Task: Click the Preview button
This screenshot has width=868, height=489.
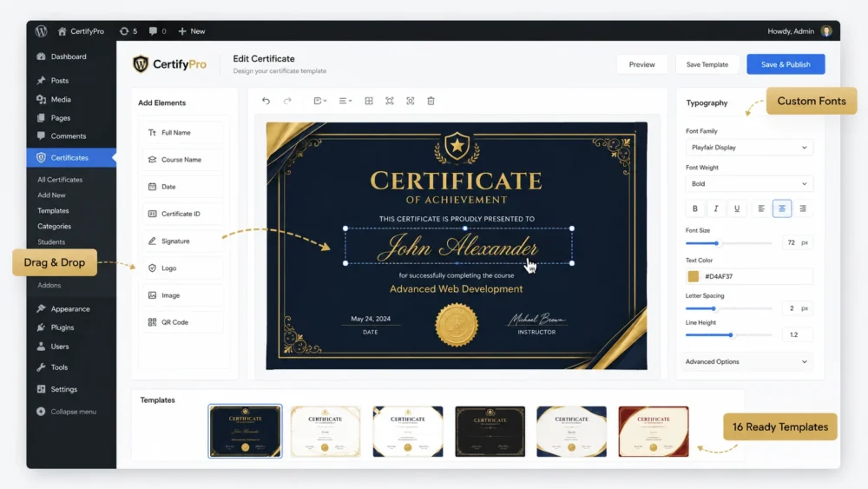Action: coord(641,64)
